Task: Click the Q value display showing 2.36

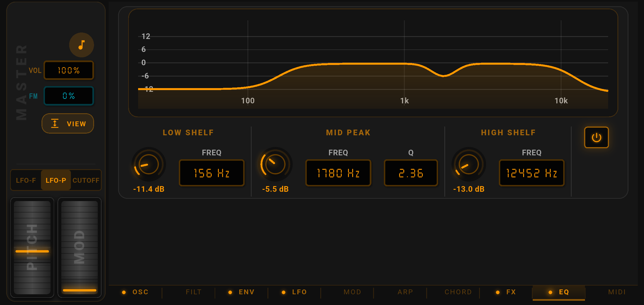Action: 411,173
